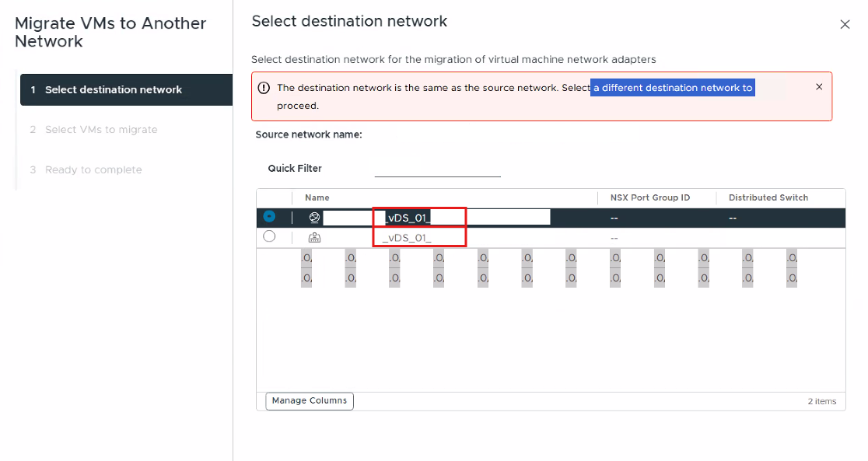Click the highlighted 'a different destination network to' text
The image size is (868, 461).
(673, 88)
